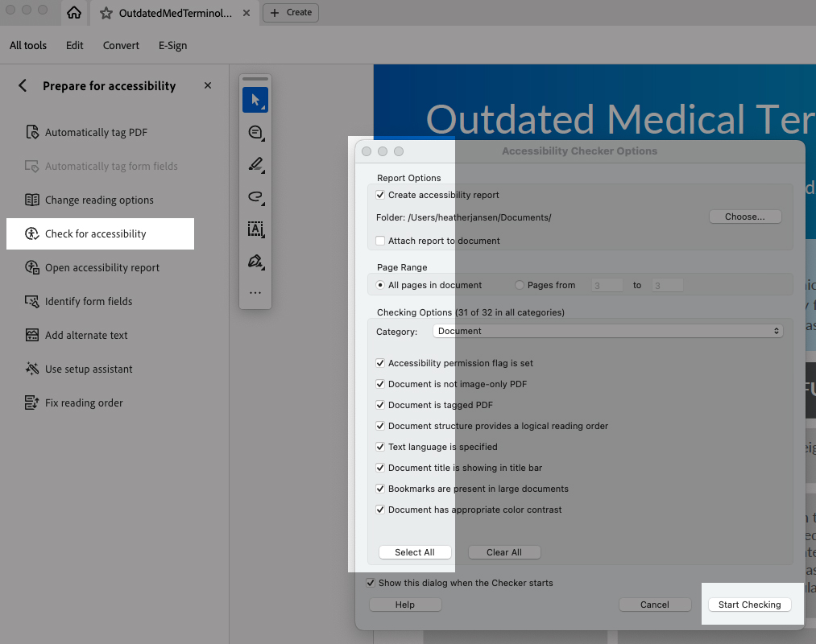
Task: Go to the Home icon
Action: [74, 13]
